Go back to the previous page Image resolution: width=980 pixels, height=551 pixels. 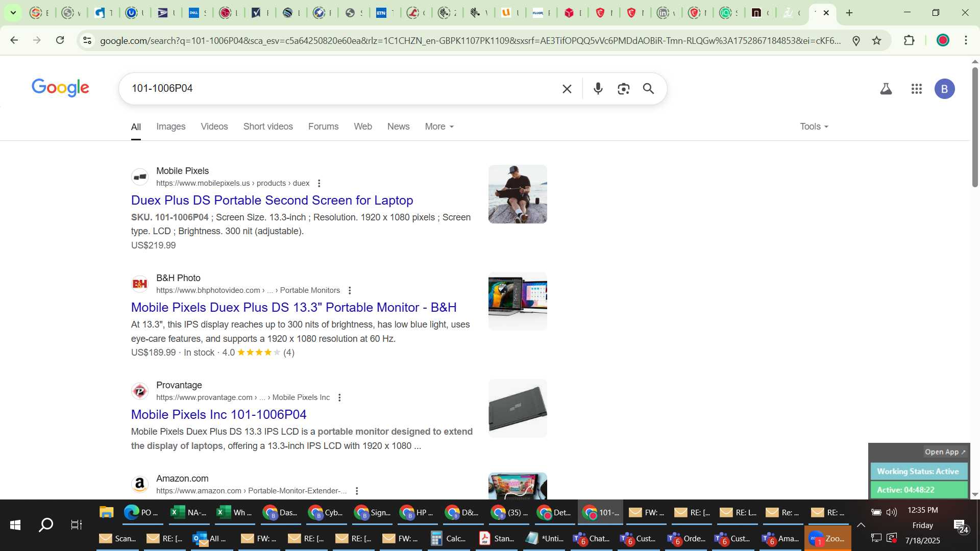pos(14,40)
